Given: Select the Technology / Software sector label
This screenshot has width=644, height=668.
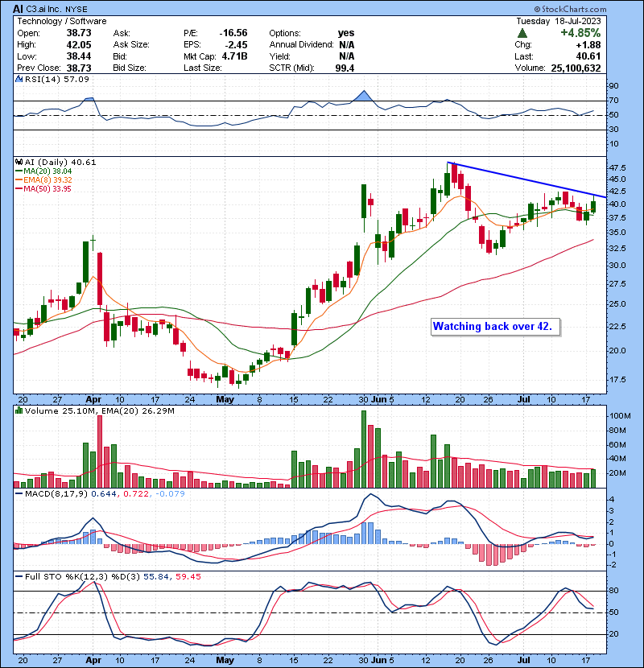Looking at the screenshot, I should click(x=62, y=21).
